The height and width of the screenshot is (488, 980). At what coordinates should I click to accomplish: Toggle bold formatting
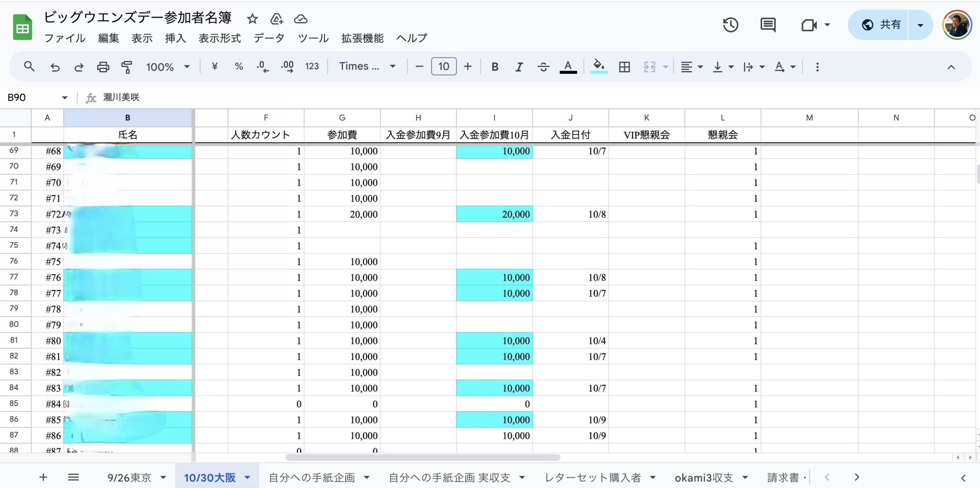pyautogui.click(x=495, y=67)
